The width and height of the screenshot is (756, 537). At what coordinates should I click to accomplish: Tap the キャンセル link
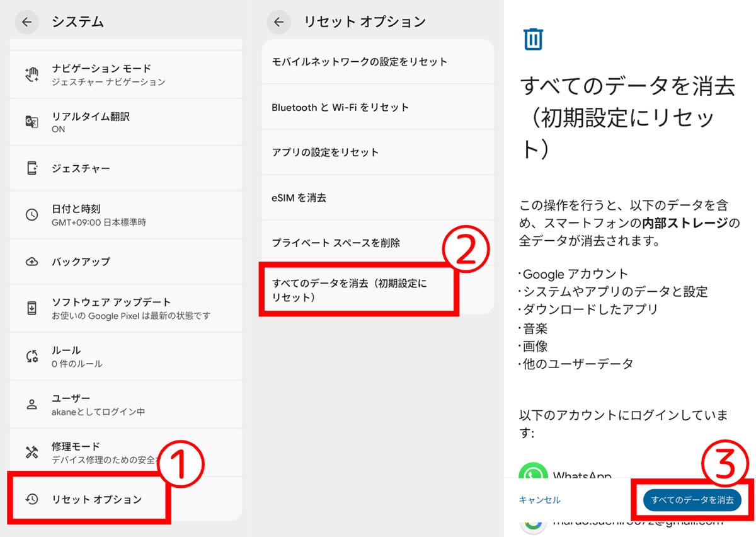539,500
